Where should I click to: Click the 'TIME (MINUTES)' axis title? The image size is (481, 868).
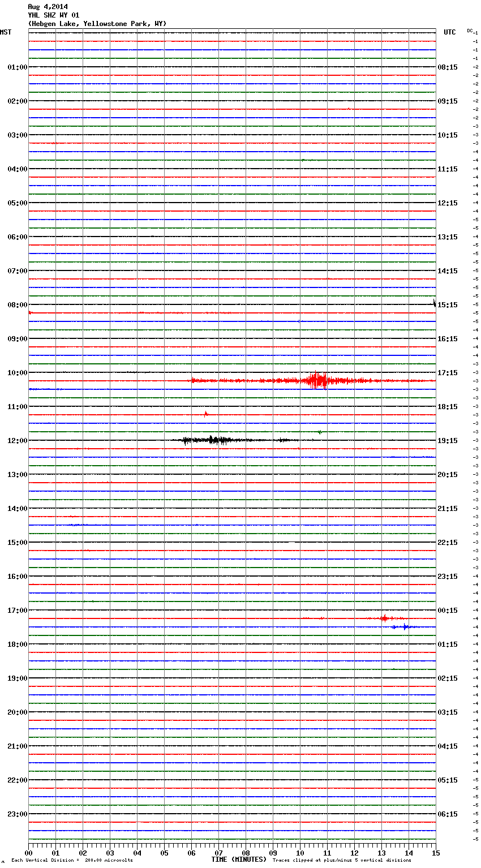tap(239, 860)
